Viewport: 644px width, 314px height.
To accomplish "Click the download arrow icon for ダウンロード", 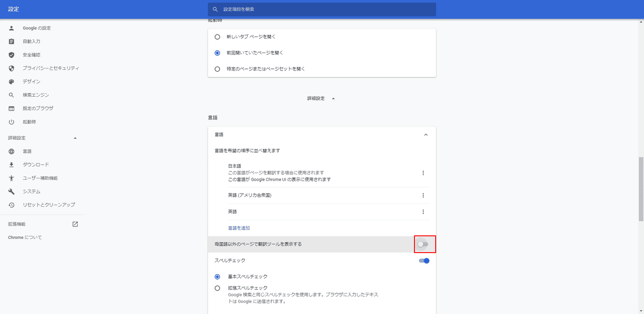I will (11, 165).
